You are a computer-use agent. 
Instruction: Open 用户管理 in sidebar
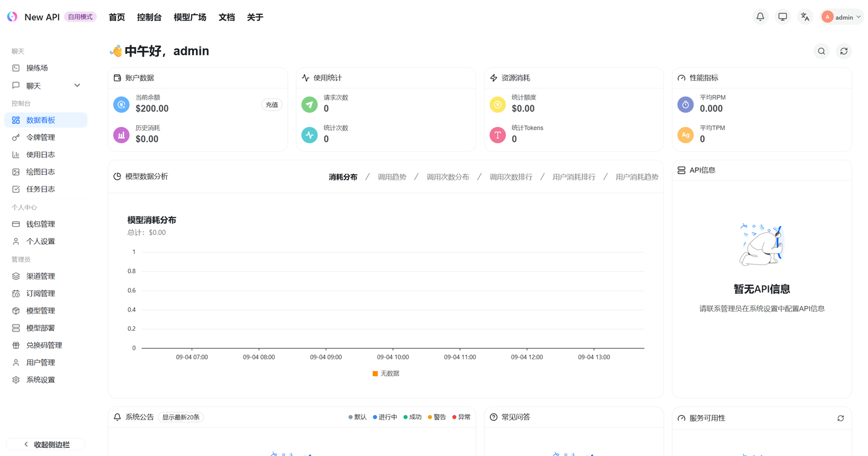pyautogui.click(x=46, y=363)
